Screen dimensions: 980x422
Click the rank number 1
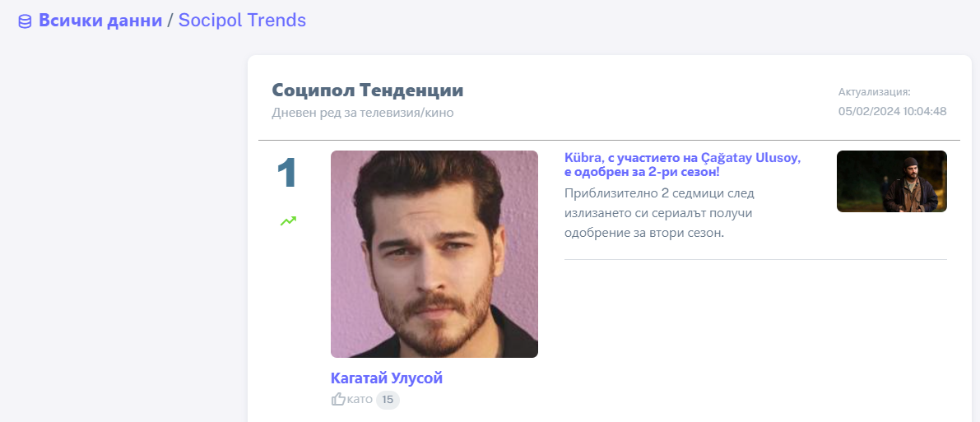pyautogui.click(x=287, y=174)
